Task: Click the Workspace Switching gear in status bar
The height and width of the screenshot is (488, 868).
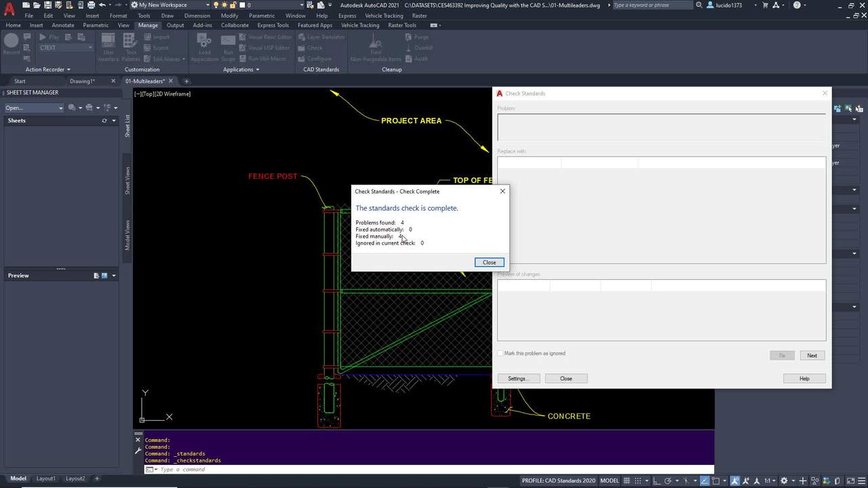Action: pos(785,480)
